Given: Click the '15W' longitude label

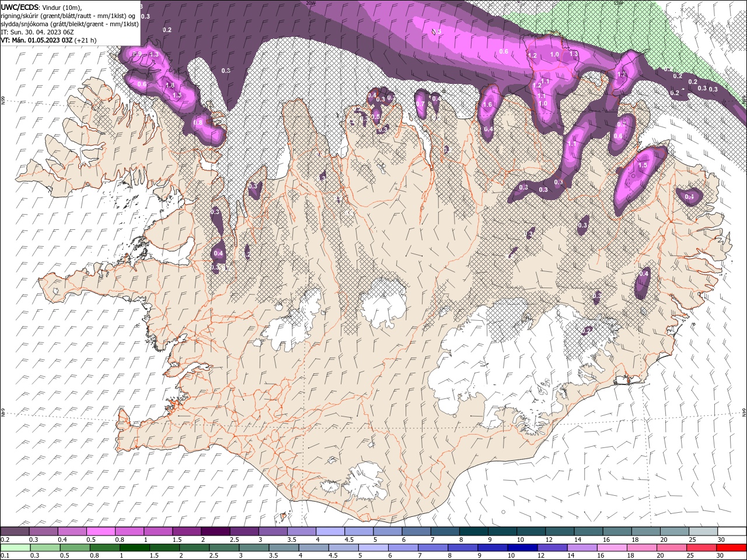Looking at the screenshot, I should pos(618,2).
